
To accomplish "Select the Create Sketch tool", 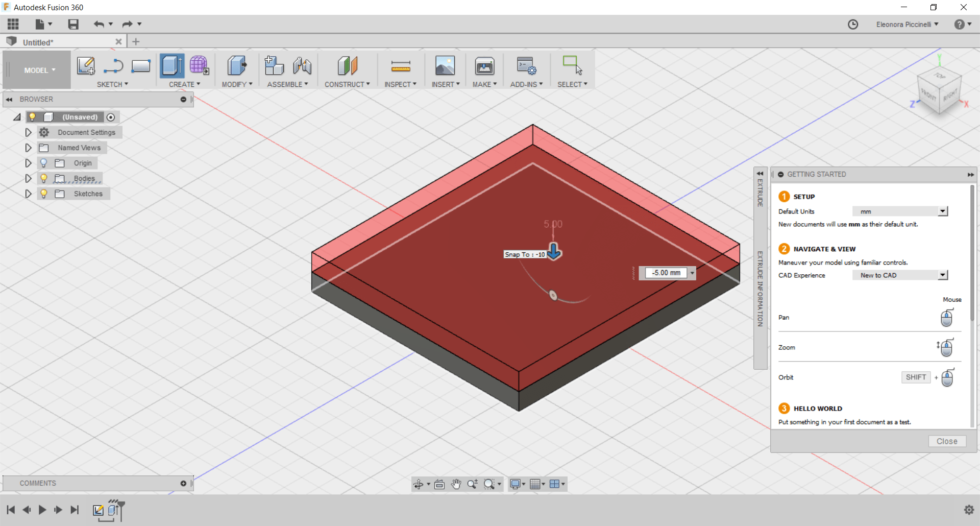I will click(x=86, y=66).
